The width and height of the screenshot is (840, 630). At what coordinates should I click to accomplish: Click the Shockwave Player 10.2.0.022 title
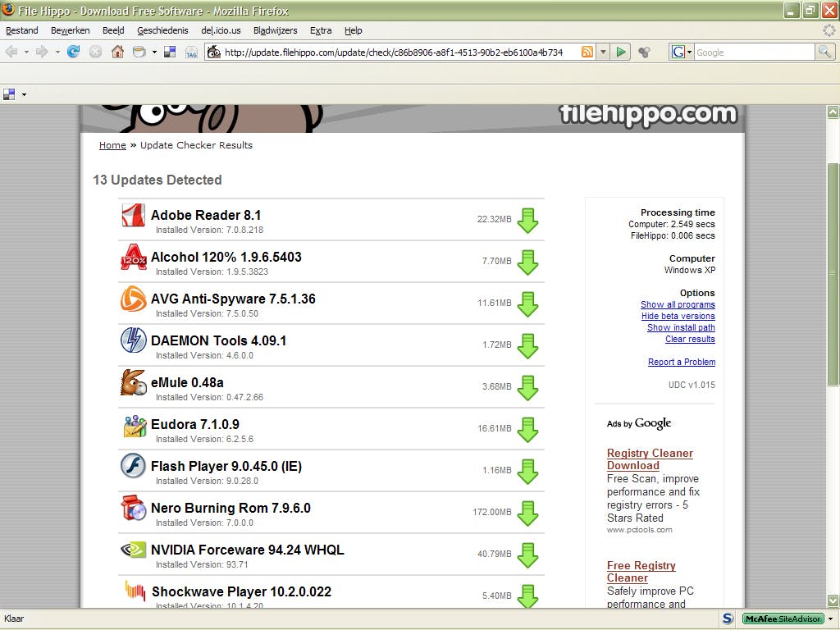(242, 591)
